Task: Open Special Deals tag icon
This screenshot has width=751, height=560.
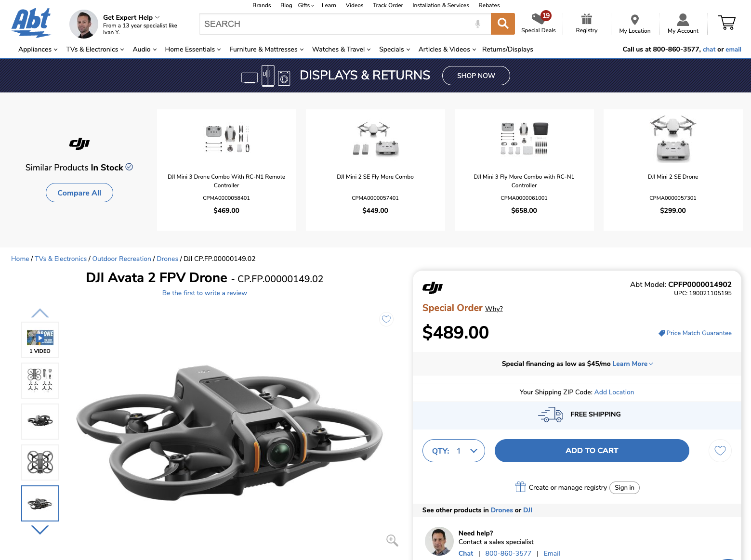Action: (539, 19)
